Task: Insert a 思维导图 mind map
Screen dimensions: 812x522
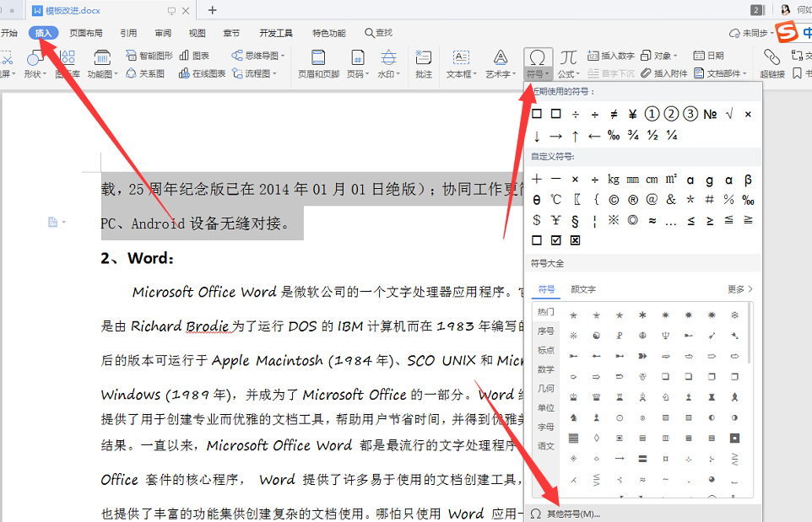Action: (257, 56)
